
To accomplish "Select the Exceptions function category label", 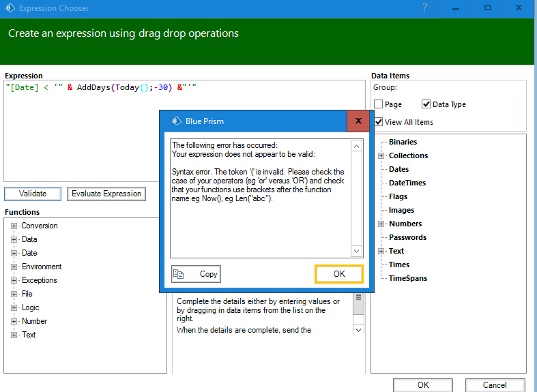I will 39,280.
